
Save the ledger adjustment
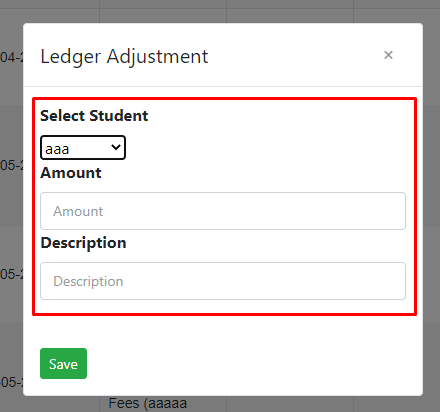coord(63,363)
